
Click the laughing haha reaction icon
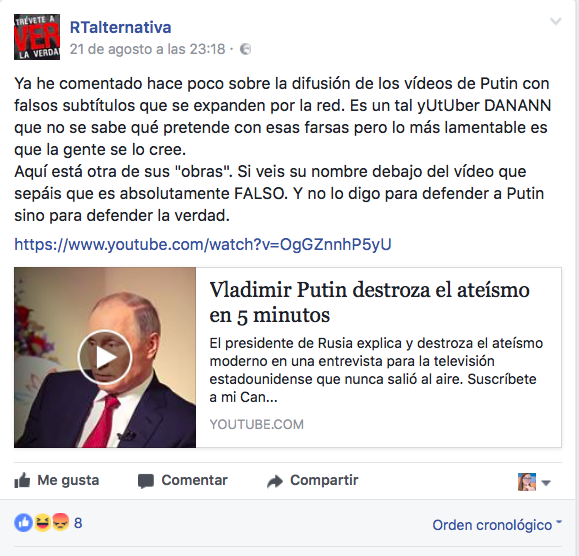pos(42,523)
